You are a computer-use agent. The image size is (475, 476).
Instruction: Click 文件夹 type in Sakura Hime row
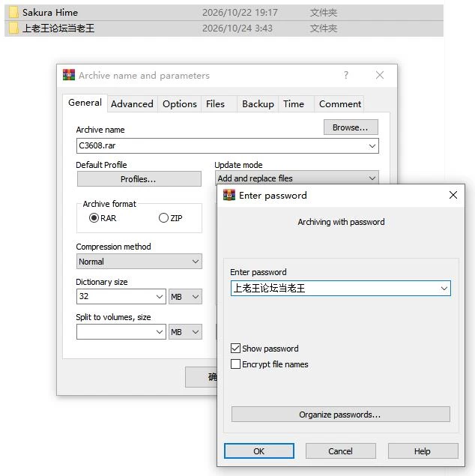[324, 13]
